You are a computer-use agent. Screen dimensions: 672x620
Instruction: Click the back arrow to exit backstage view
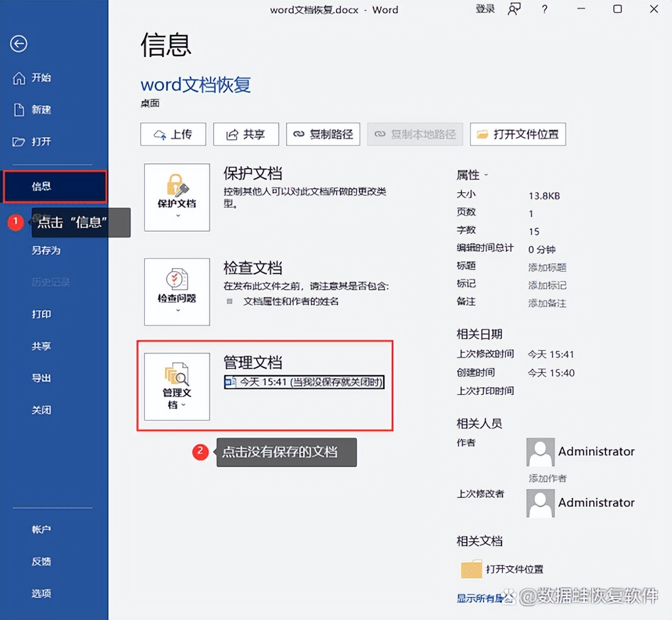(x=18, y=44)
